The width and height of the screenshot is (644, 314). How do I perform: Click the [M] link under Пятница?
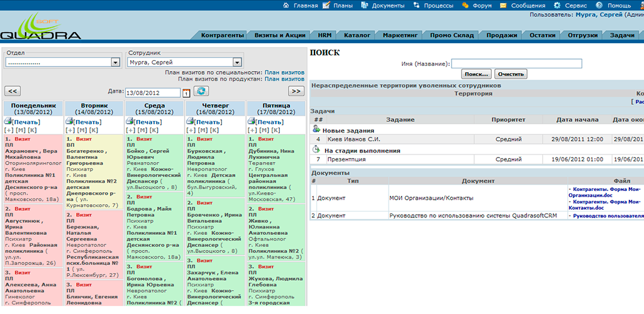point(263,130)
